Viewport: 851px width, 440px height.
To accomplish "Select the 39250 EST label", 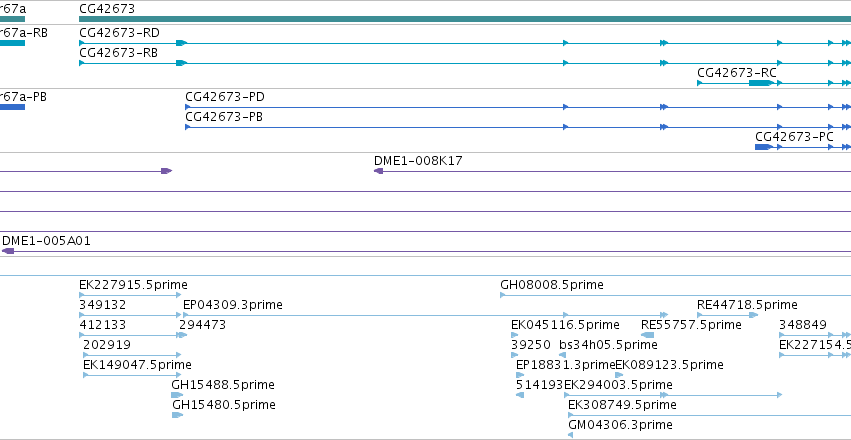I will (531, 345).
